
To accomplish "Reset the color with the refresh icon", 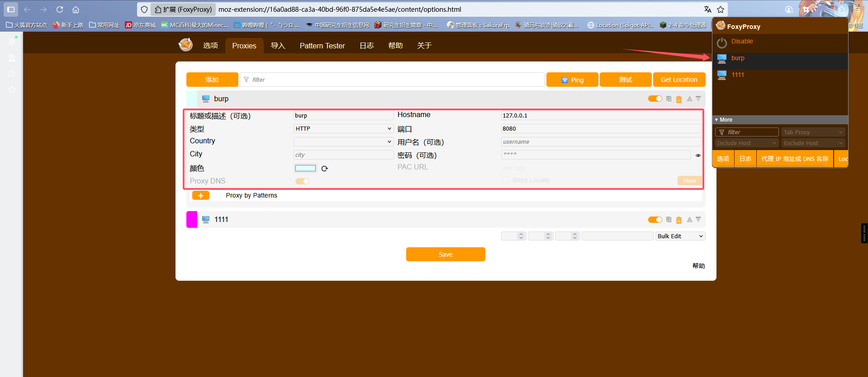I will pyautogui.click(x=324, y=169).
